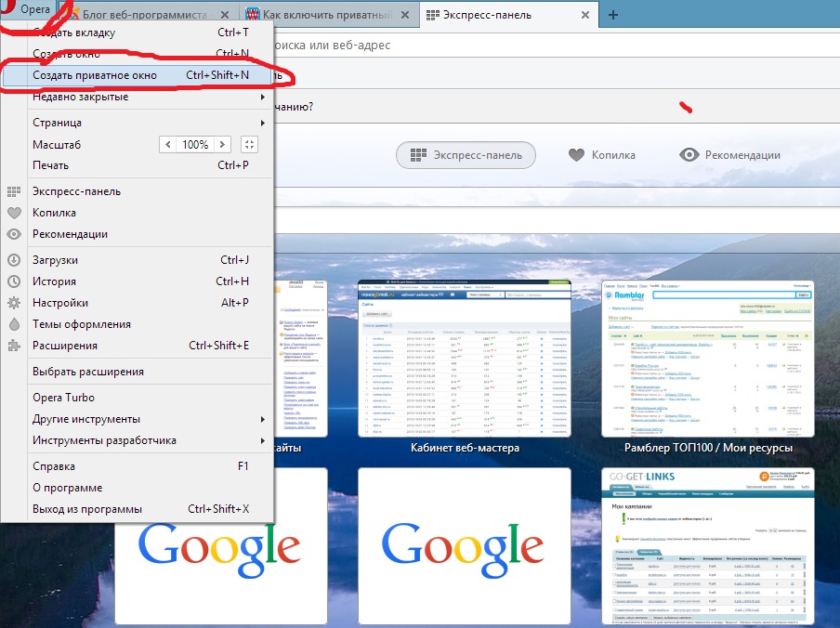This screenshot has width=840, height=628.
Task: Decrease zoom with the Масштаб left arrow
Action: [x=167, y=145]
